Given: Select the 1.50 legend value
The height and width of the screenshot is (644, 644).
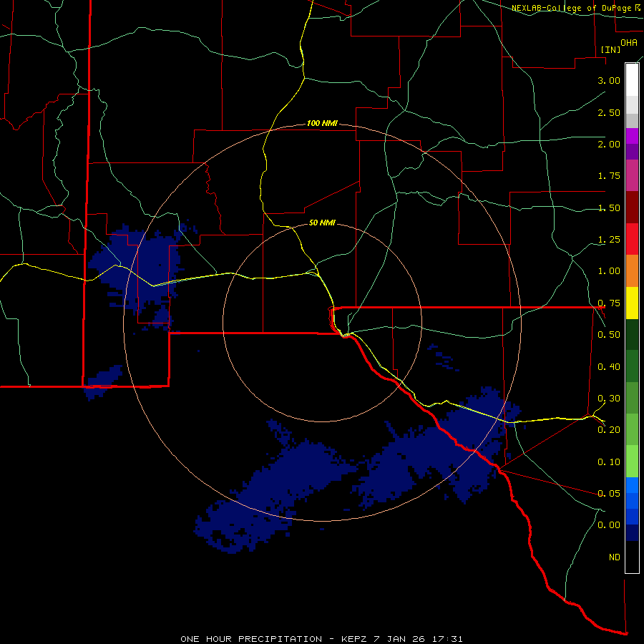Looking at the screenshot, I should coord(609,208).
